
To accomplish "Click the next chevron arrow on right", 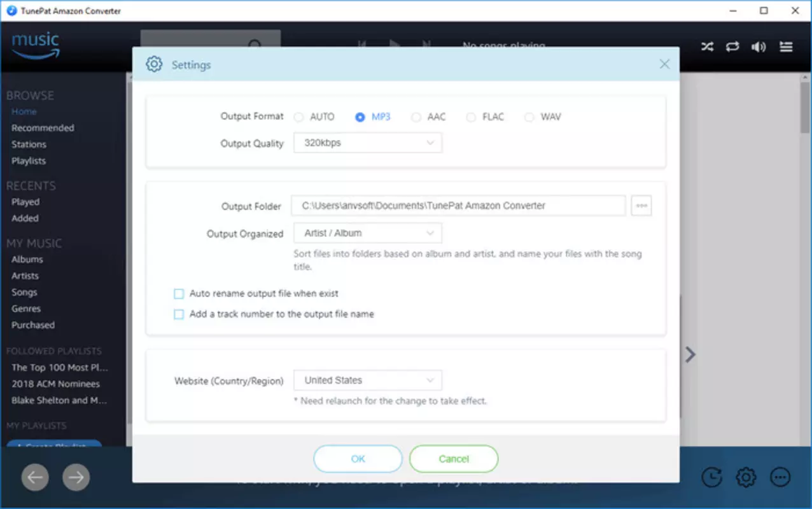I will click(690, 354).
